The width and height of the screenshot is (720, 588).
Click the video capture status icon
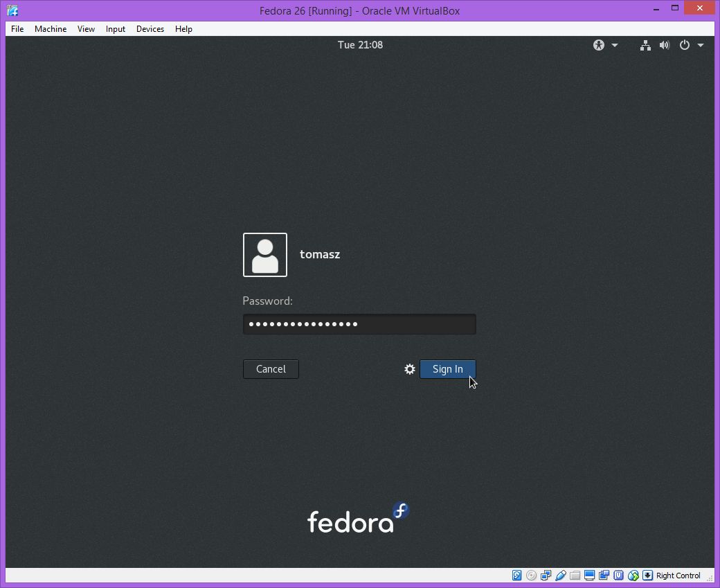coord(604,576)
